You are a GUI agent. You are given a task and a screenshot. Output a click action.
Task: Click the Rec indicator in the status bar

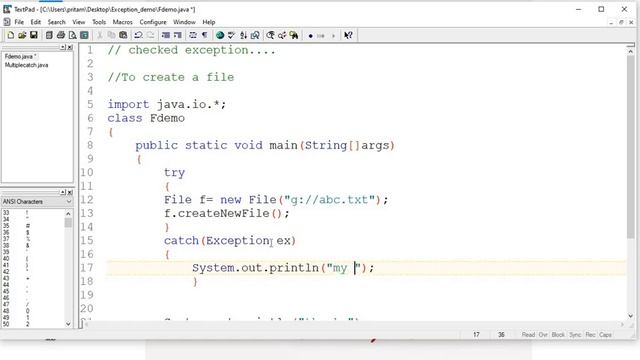click(590, 335)
